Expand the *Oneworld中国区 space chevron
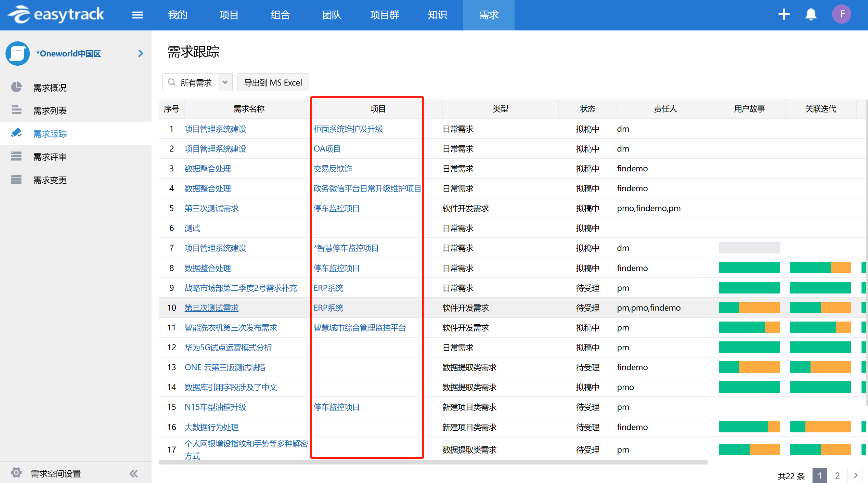The height and width of the screenshot is (483, 868). 140,53
